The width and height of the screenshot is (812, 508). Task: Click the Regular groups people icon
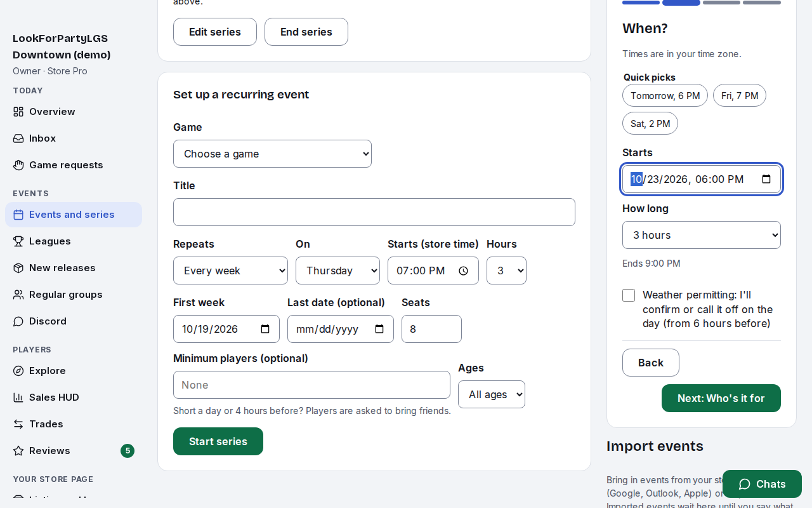click(x=18, y=295)
